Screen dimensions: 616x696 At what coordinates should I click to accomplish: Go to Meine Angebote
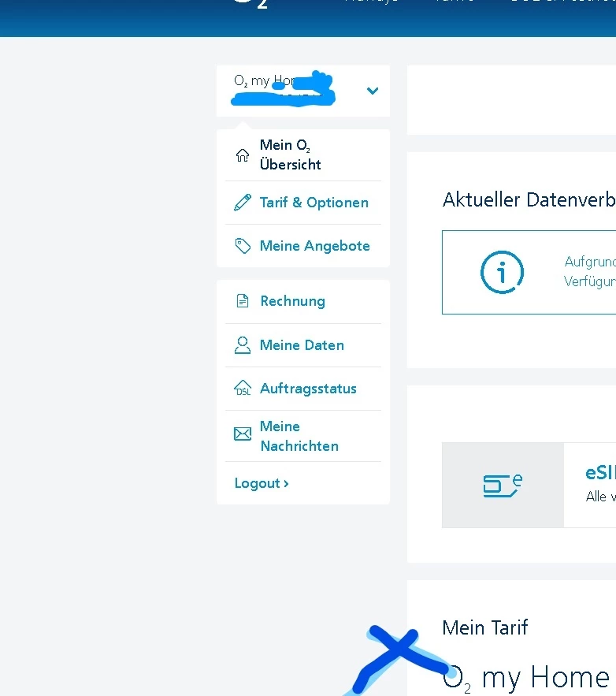tap(315, 245)
